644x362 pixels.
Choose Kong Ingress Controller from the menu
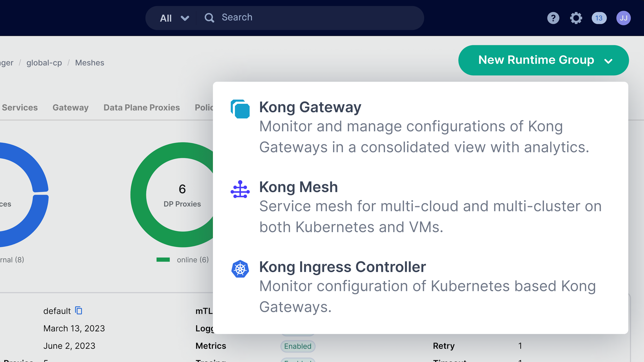(x=342, y=267)
